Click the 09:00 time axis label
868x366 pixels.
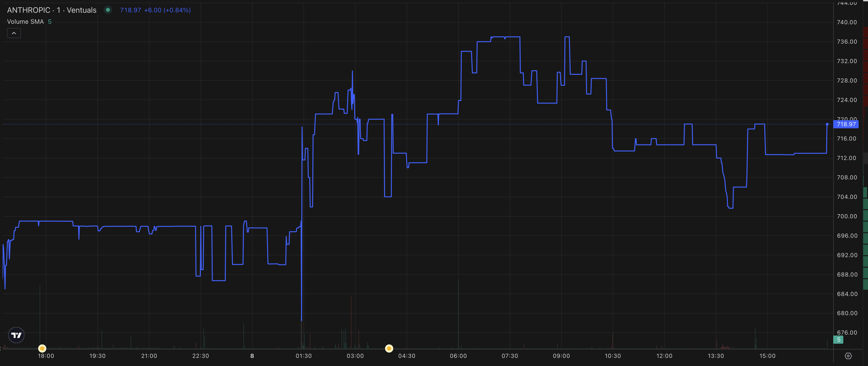click(x=561, y=356)
